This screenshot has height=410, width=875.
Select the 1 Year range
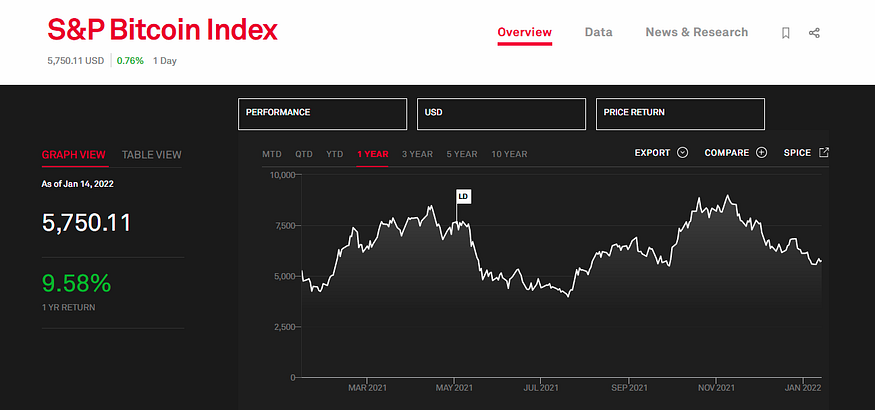point(373,154)
